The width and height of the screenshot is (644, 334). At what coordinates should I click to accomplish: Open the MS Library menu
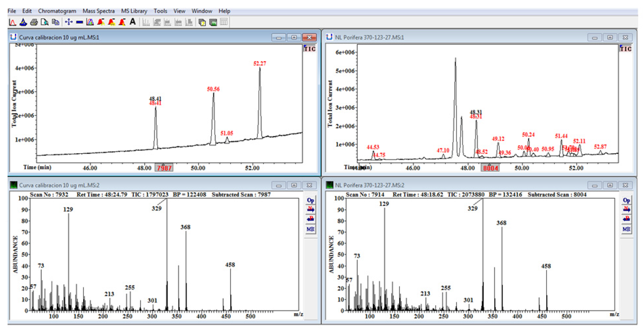(x=134, y=11)
